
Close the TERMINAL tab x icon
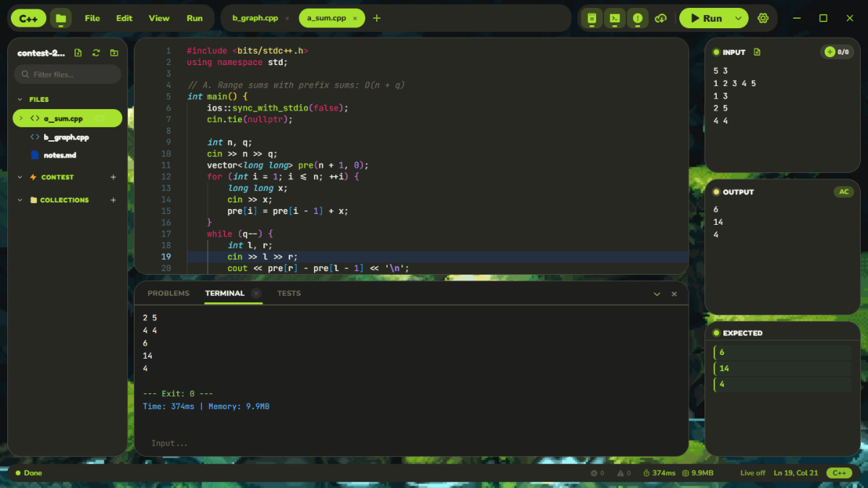tap(256, 294)
